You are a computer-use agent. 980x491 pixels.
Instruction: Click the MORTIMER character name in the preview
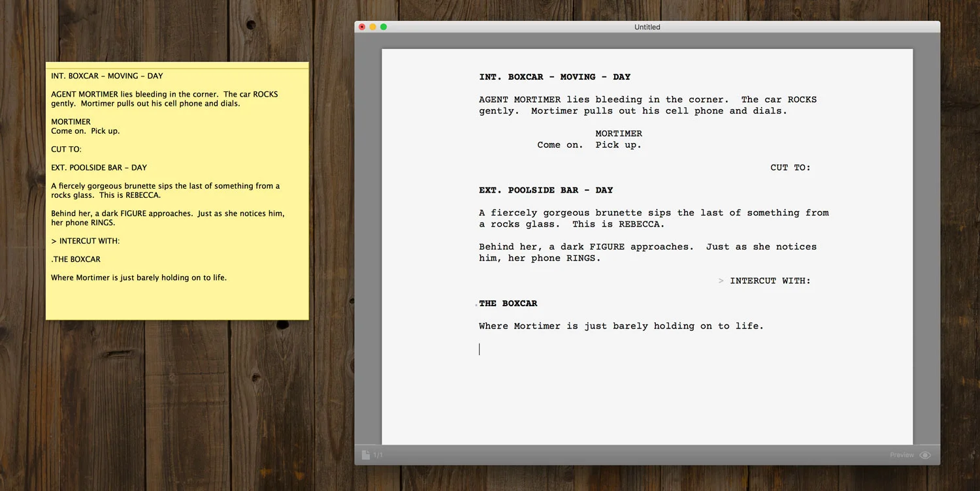click(x=618, y=133)
